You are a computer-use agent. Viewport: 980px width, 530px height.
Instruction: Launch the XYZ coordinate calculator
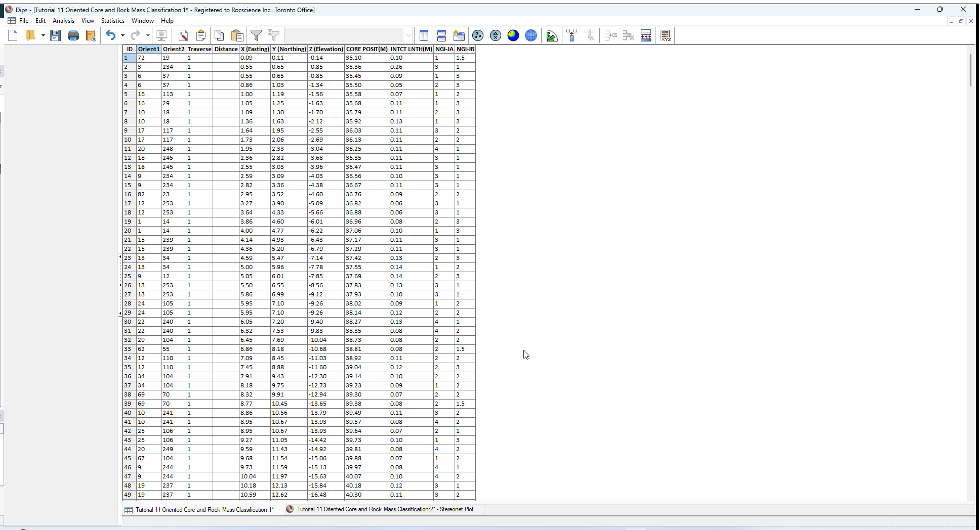666,35
